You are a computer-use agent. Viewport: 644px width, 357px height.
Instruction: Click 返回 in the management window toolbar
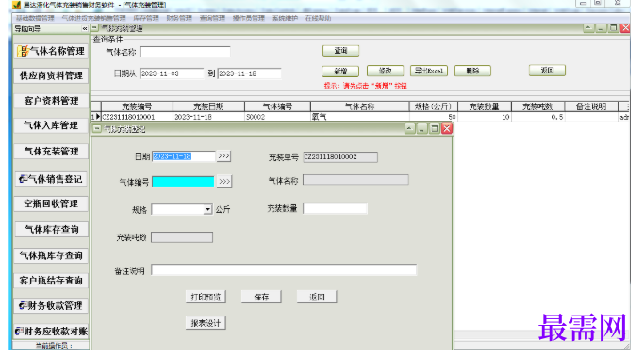coord(547,71)
